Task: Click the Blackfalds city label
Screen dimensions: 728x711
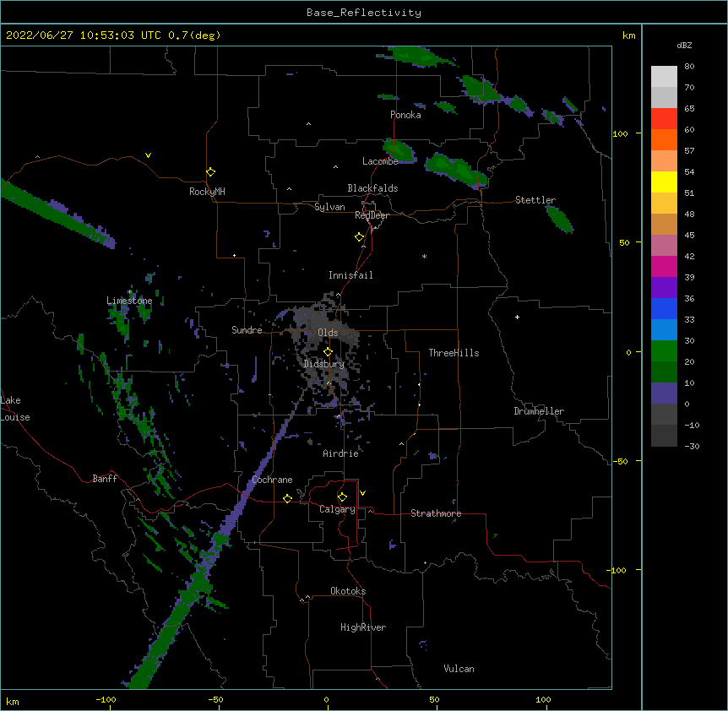Action: [372, 188]
